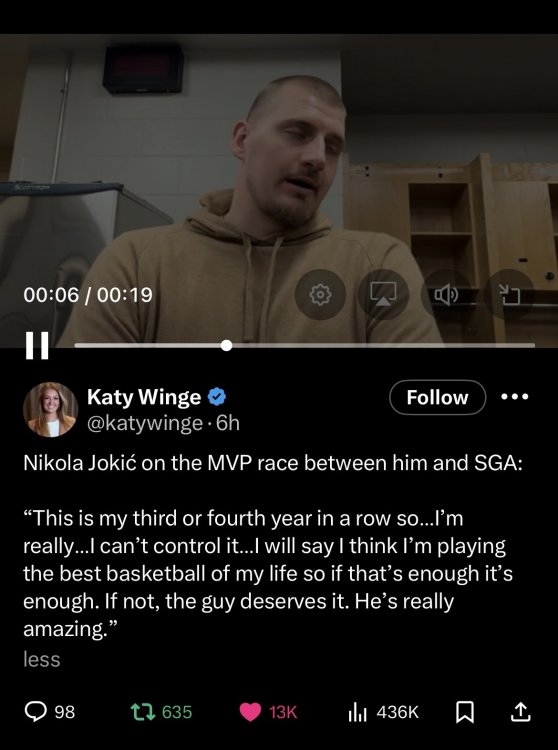The height and width of the screenshot is (750, 558).
Task: Mute the video with speaker icon
Action: pyautogui.click(x=446, y=294)
